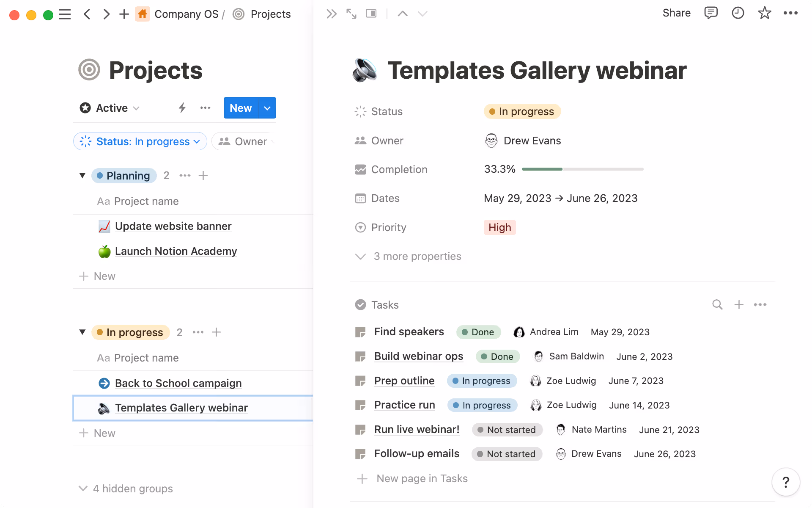Create a new project with the New button

coord(240,108)
